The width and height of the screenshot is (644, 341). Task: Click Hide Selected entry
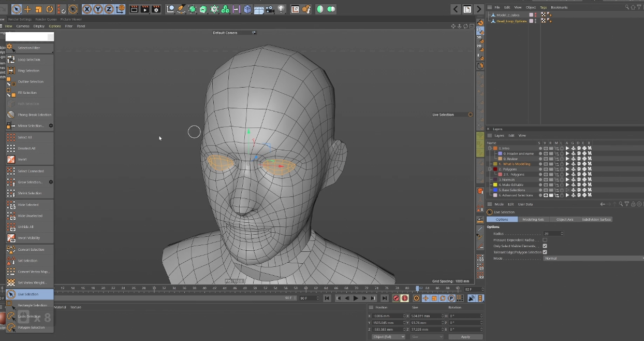tap(30, 205)
